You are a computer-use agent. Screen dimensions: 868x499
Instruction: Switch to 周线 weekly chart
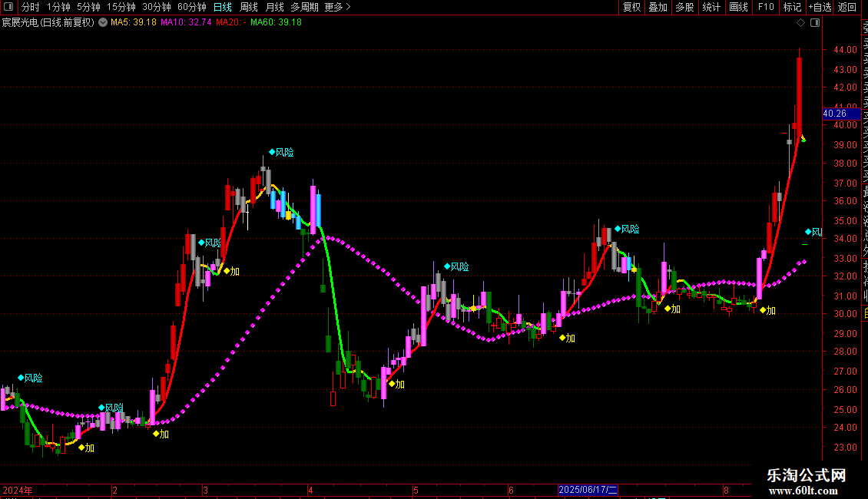pyautogui.click(x=249, y=7)
